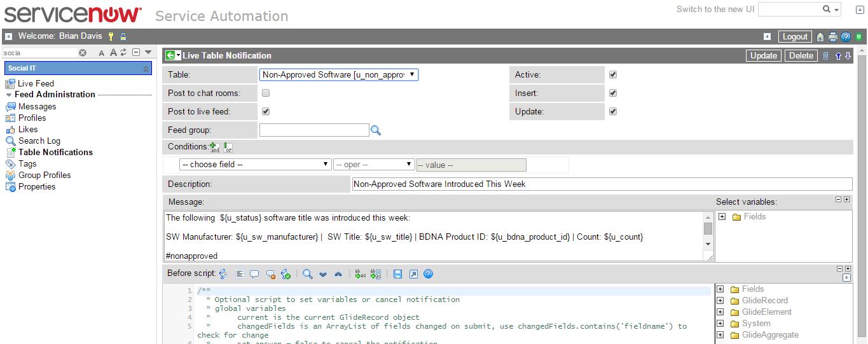Uncheck Post to live feed checkbox

coord(266,111)
